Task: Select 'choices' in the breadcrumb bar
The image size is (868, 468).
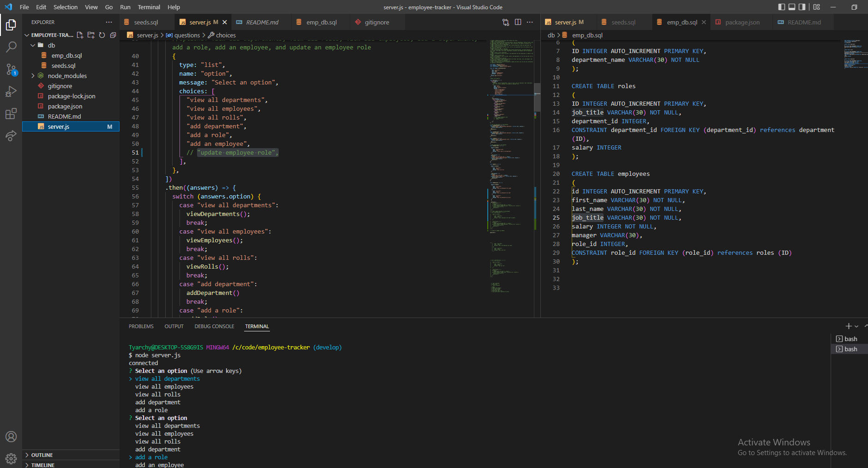Action: (x=225, y=35)
